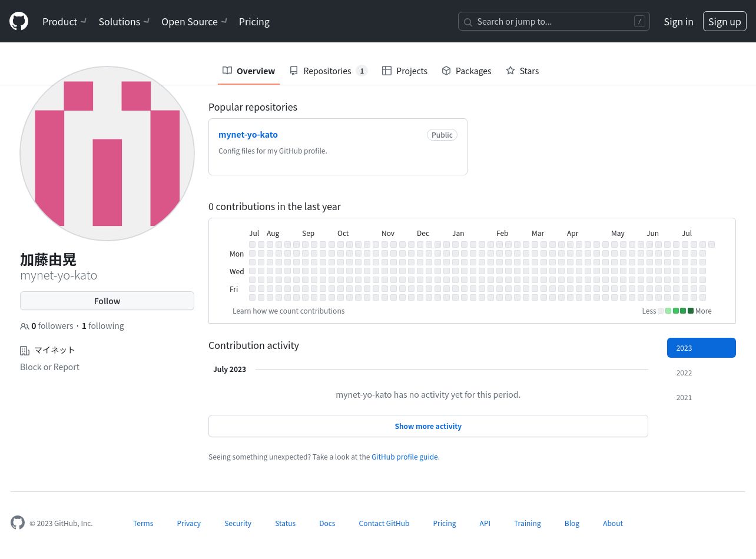
Task: Click the display name 加藤由晃
Action: [x=48, y=259]
